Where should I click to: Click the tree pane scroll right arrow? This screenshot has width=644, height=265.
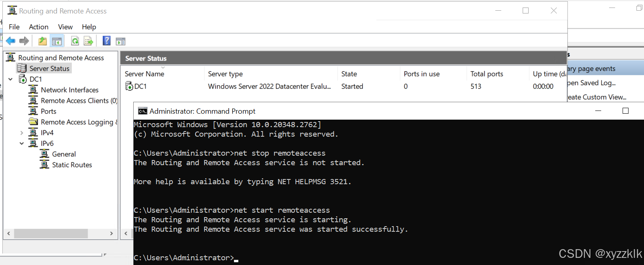pyautogui.click(x=111, y=234)
